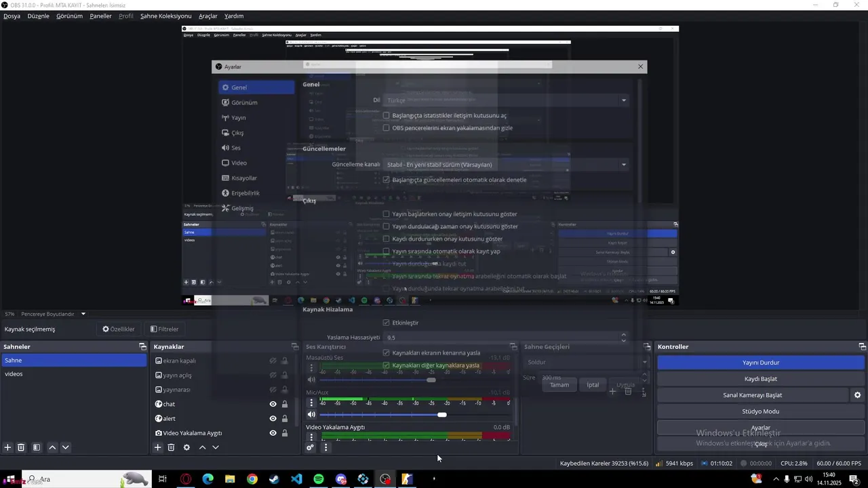The image size is (868, 488).
Task: Select the videos scene
Action: [73, 374]
